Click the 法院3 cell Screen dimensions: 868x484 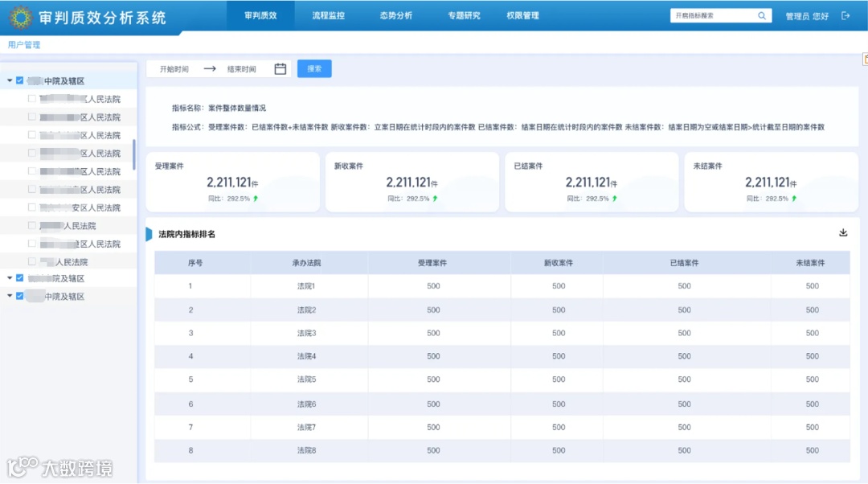tap(306, 333)
